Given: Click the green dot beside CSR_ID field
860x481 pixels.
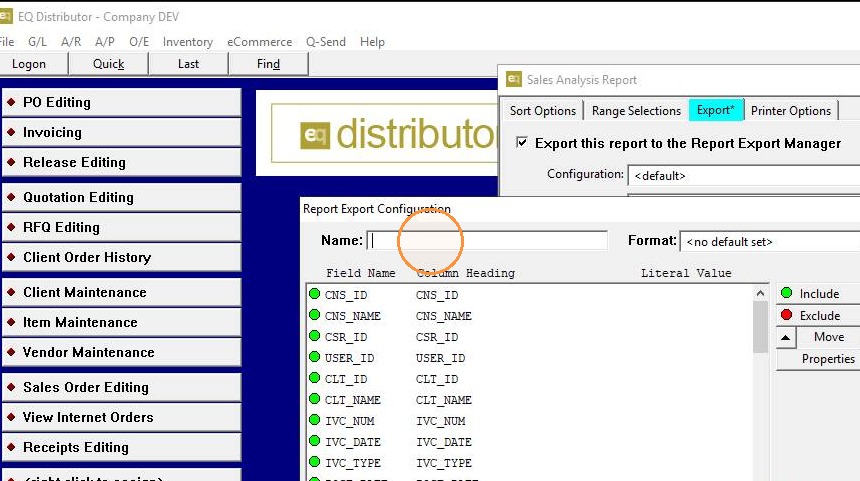Looking at the screenshot, I should pyautogui.click(x=314, y=336).
